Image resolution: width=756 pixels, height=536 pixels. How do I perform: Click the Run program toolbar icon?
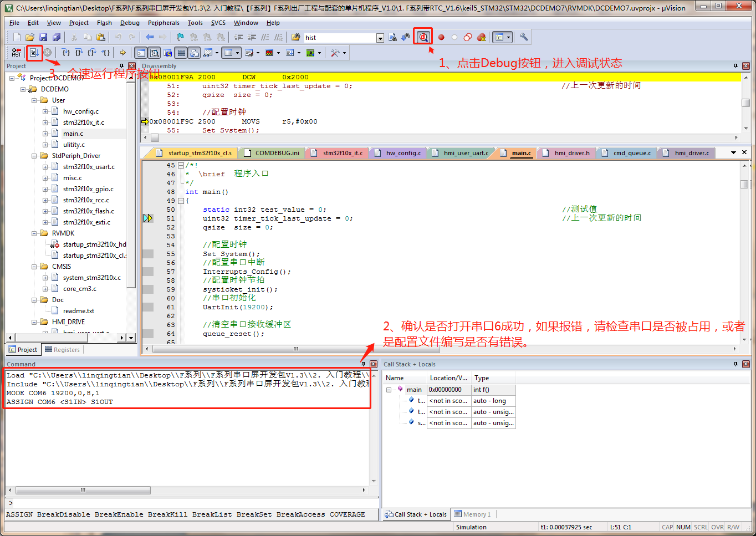[x=34, y=53]
